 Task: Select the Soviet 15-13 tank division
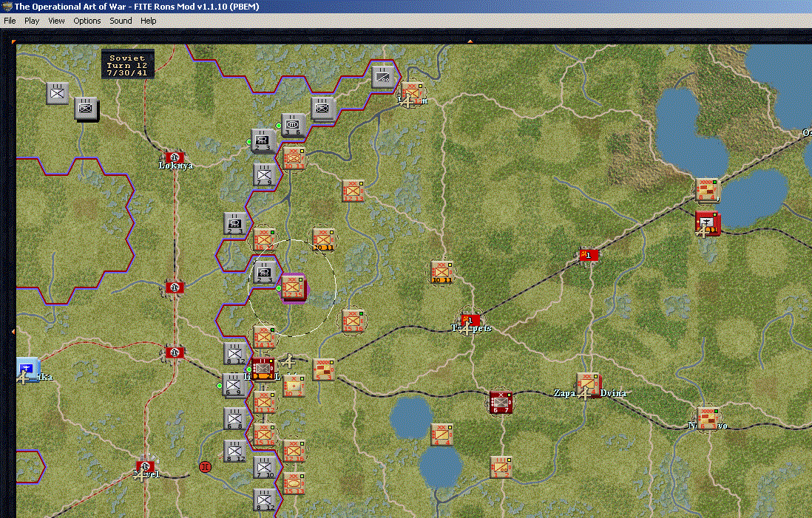point(294,483)
